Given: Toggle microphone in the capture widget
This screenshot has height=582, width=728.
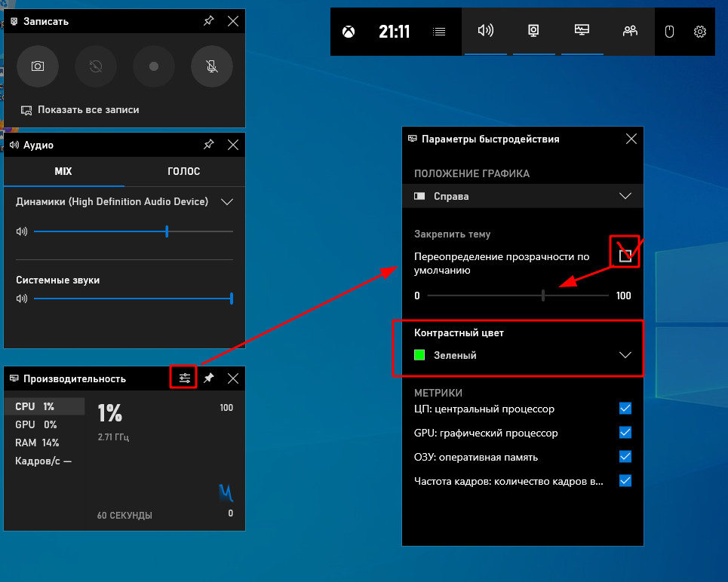Looking at the screenshot, I should pos(212,66).
